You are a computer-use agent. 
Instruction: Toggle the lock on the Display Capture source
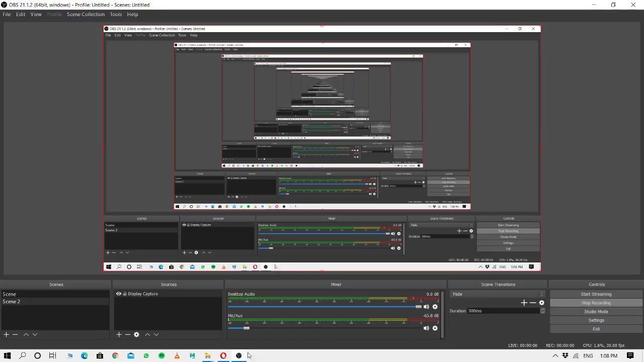[124, 294]
